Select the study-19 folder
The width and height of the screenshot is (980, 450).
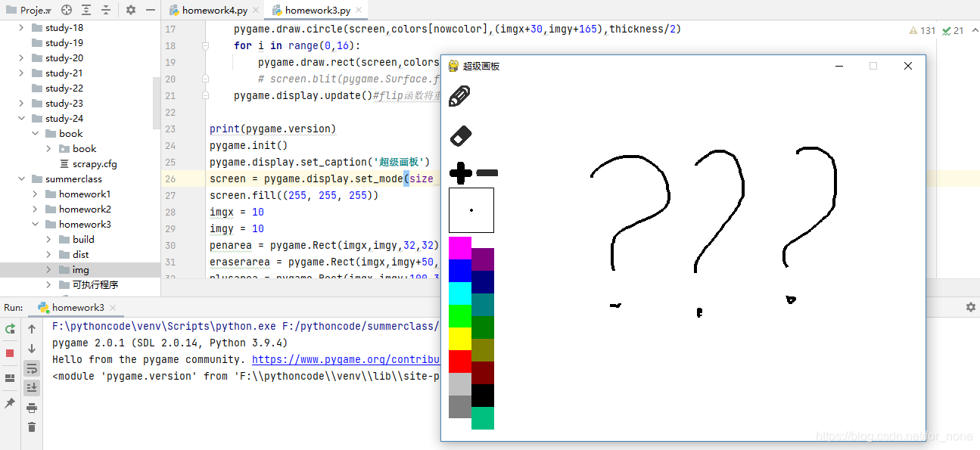tap(64, 43)
